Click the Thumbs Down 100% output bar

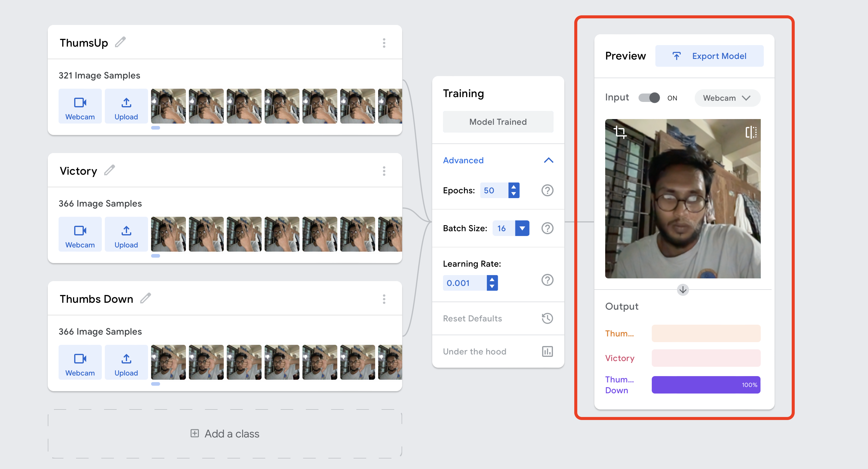pos(706,385)
